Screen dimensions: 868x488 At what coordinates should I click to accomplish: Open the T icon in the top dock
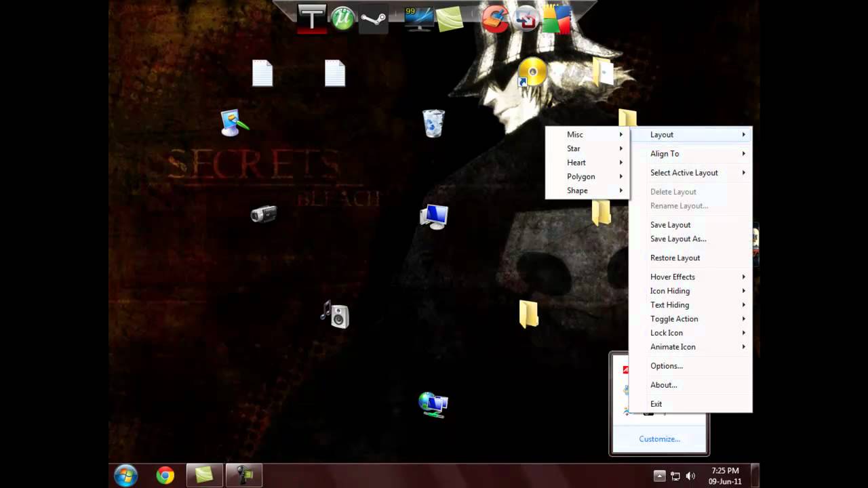pyautogui.click(x=312, y=18)
